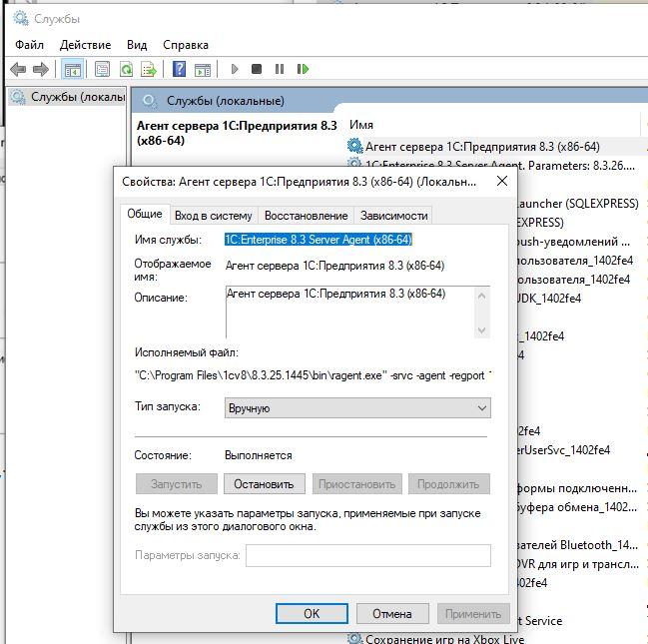Stop the service with the square icon
The image size is (648, 644).
[x=257, y=69]
